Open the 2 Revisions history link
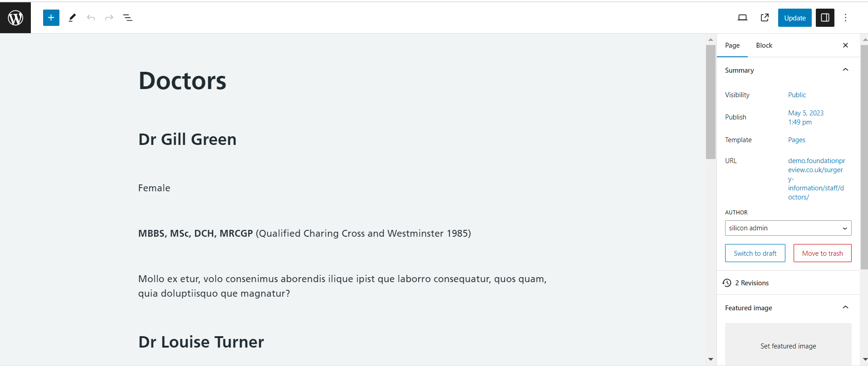The image size is (868, 368). [x=746, y=283]
